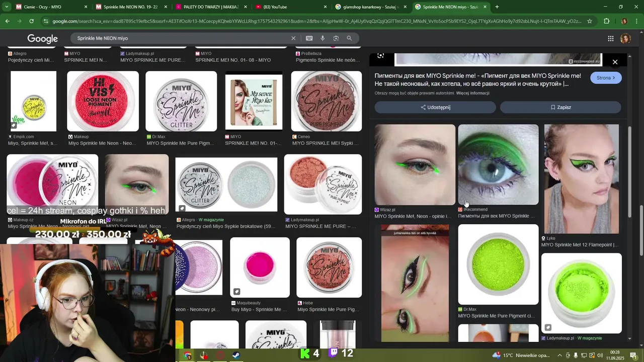Open the Google account avatar

click(x=625, y=39)
